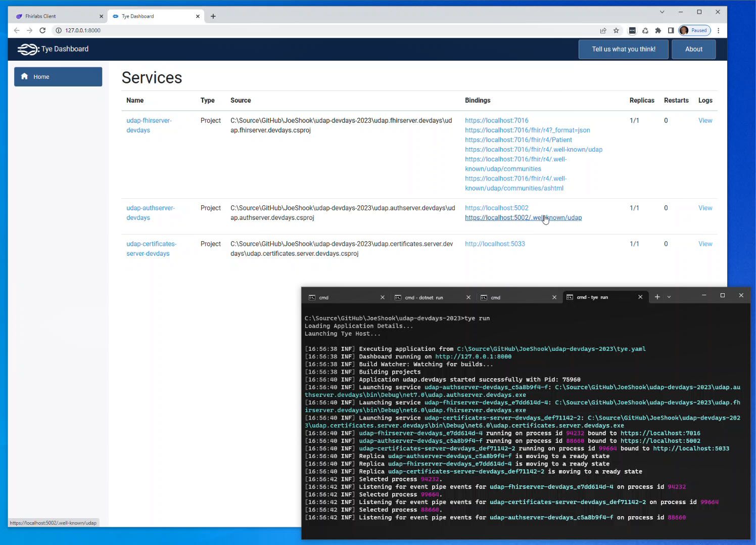Bookmark the page via the star icon
The height and width of the screenshot is (545, 756).
pyautogui.click(x=616, y=30)
